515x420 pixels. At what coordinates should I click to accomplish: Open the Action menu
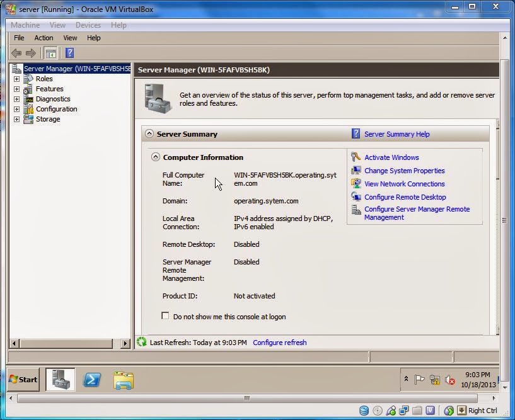pos(43,38)
